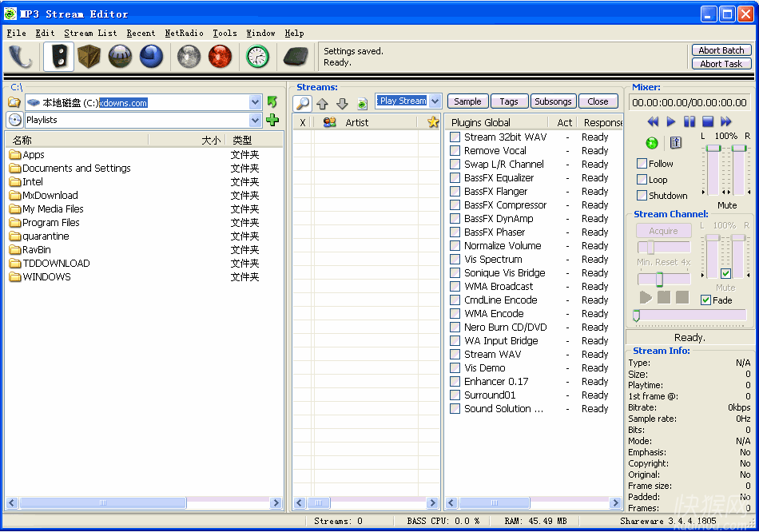Open the Edit menu
The height and width of the screenshot is (532, 759).
pyautogui.click(x=45, y=33)
